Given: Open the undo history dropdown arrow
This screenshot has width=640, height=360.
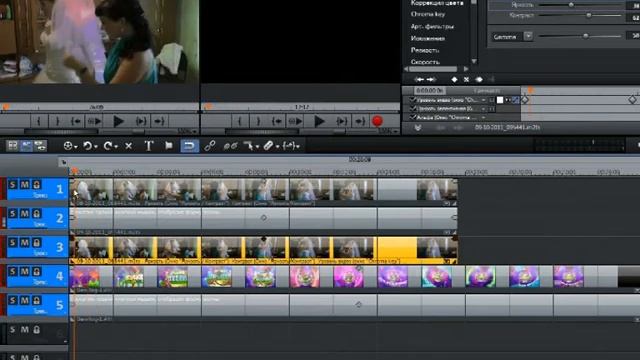Looking at the screenshot, I should pos(96,147).
